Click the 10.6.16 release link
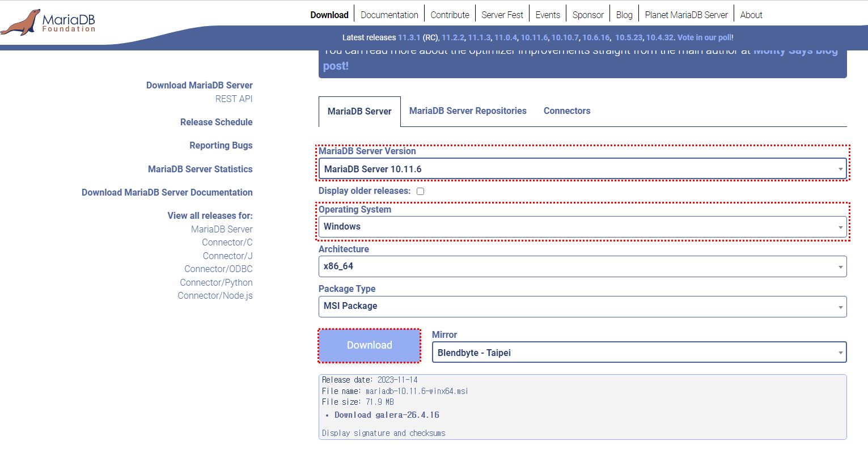The width and height of the screenshot is (868, 462). tap(596, 37)
